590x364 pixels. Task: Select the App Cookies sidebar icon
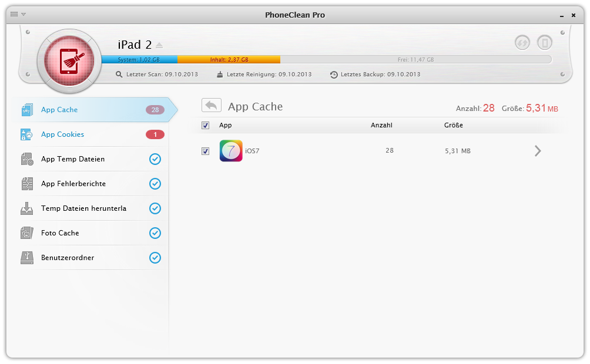click(26, 134)
